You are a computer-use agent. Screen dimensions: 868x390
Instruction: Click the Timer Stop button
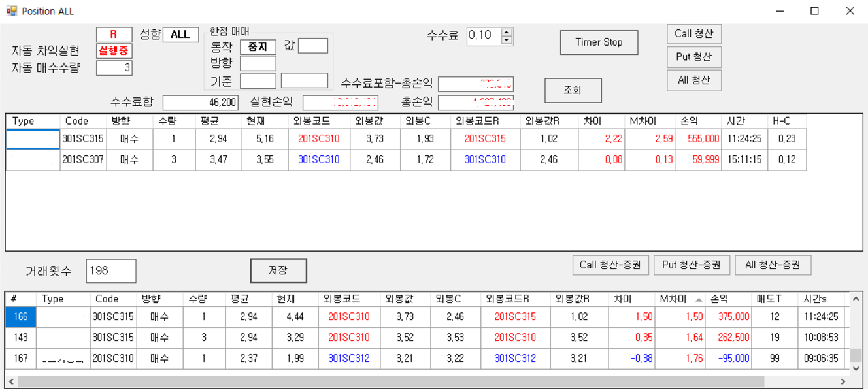[598, 42]
